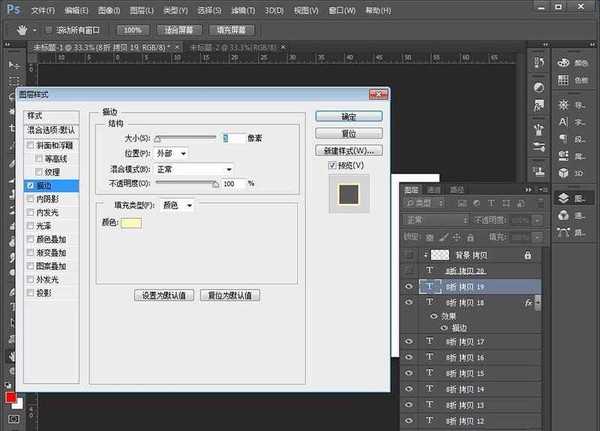Open the 位置 position dropdown

171,153
